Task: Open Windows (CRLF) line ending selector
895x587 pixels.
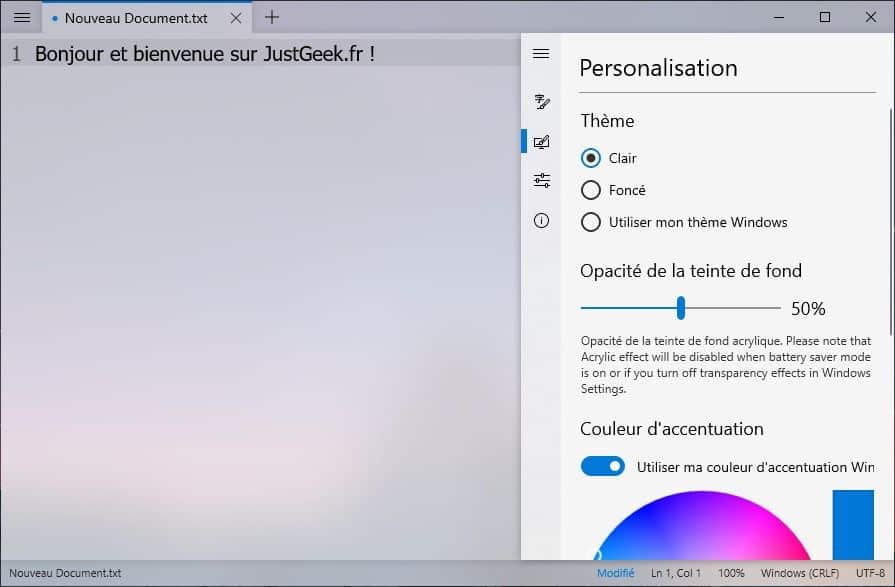Action: (x=800, y=573)
